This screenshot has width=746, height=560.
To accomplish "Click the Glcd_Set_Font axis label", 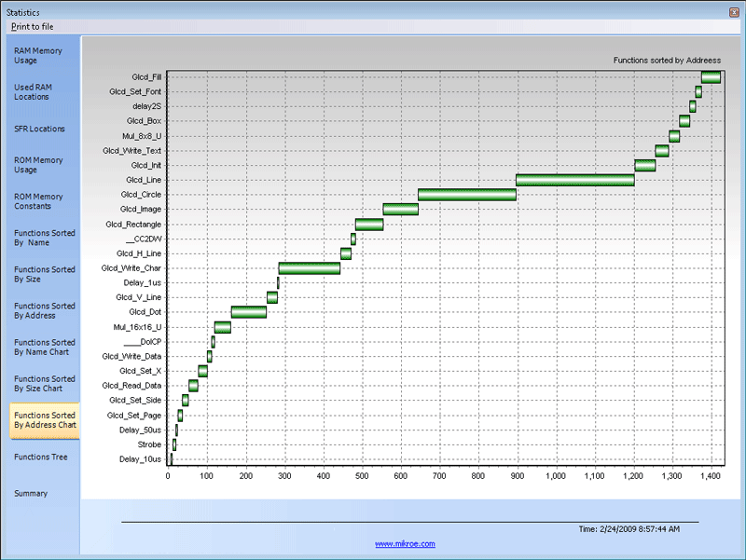I will tap(135, 91).
